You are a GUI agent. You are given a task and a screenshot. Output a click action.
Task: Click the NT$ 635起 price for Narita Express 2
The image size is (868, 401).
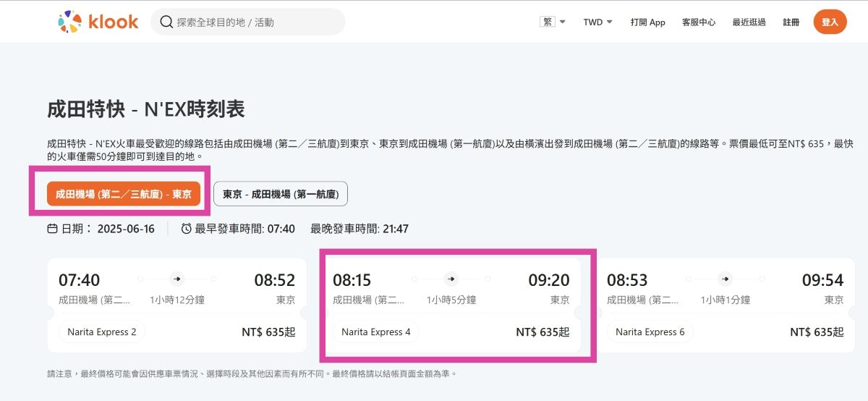click(268, 332)
